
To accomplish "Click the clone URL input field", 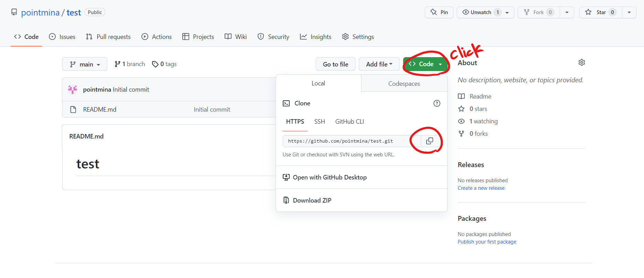I will pos(352,141).
